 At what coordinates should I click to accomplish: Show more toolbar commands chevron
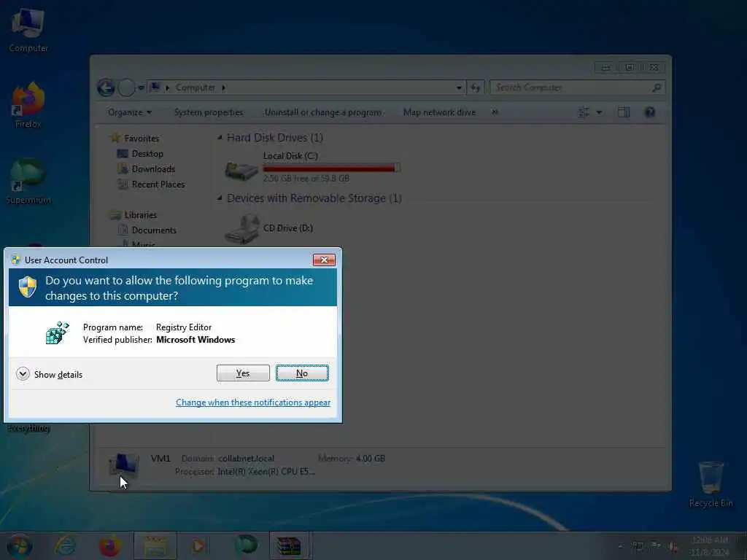click(495, 112)
